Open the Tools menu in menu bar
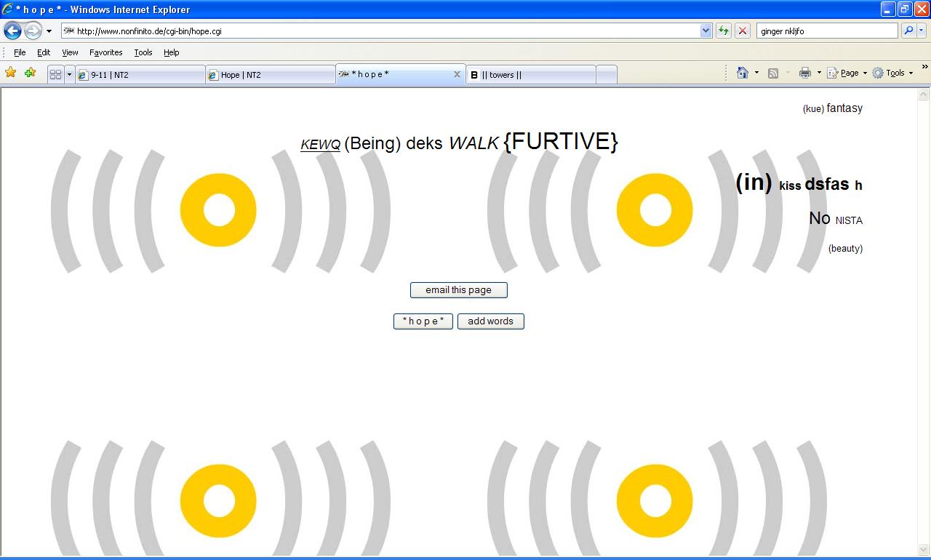This screenshot has width=931, height=560. coord(143,52)
